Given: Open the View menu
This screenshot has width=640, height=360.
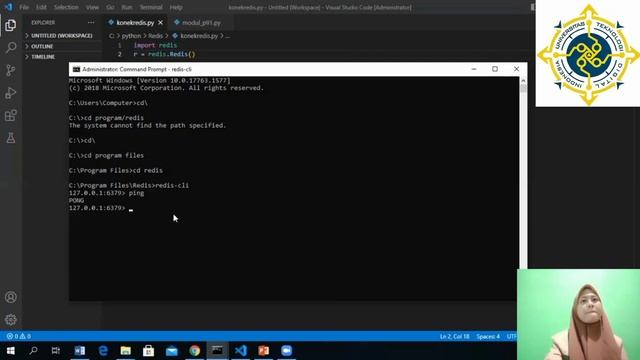Looking at the screenshot, I should [x=92, y=7].
